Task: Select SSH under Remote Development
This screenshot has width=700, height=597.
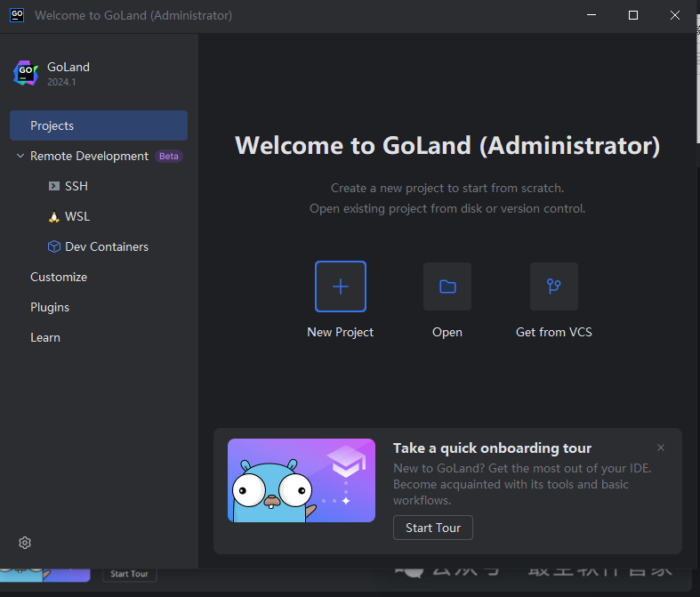Action: (x=76, y=186)
